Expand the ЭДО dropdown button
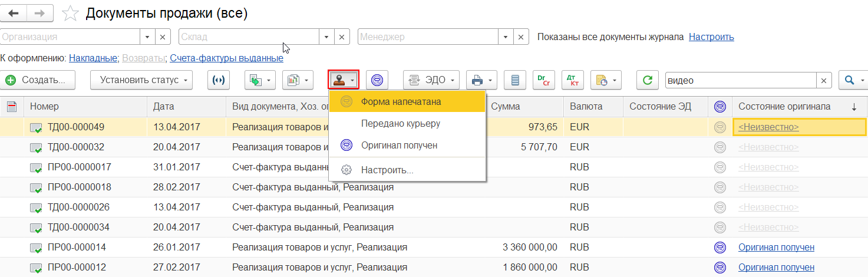 tap(431, 80)
